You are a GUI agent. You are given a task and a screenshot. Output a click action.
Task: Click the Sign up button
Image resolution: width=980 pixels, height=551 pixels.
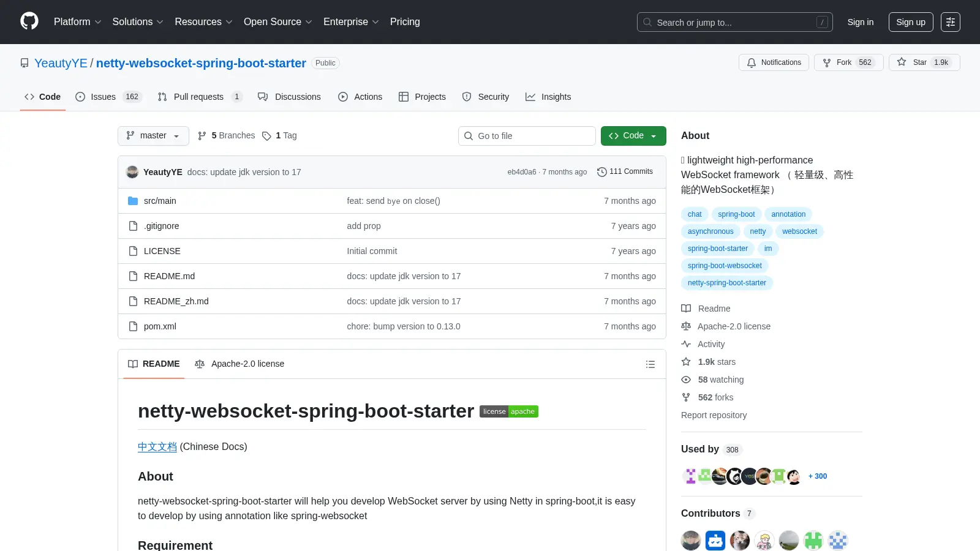[x=911, y=22]
